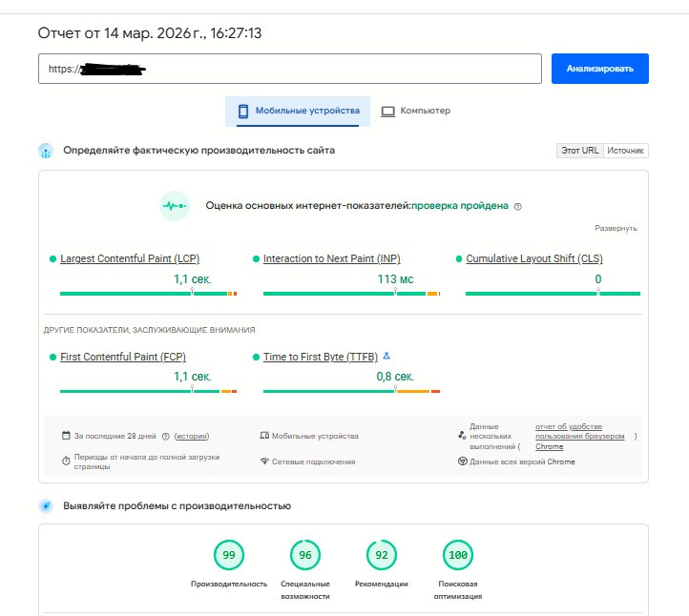Click the Производительность score gauge 99
The image size is (689, 616).
coord(228,555)
